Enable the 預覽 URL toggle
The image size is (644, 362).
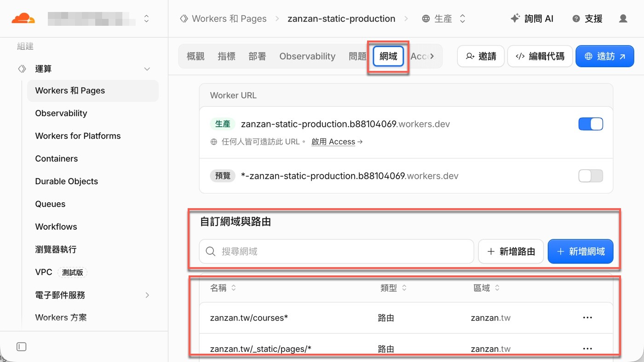click(591, 176)
